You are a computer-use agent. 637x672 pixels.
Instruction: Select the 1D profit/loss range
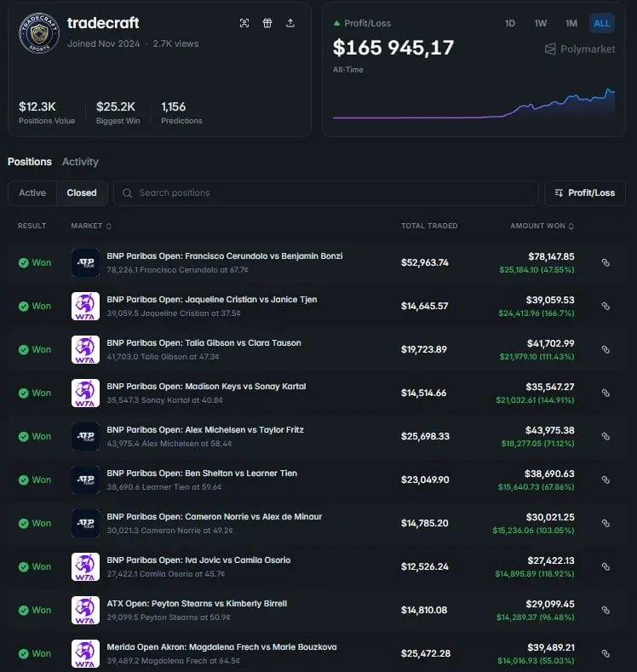(510, 23)
